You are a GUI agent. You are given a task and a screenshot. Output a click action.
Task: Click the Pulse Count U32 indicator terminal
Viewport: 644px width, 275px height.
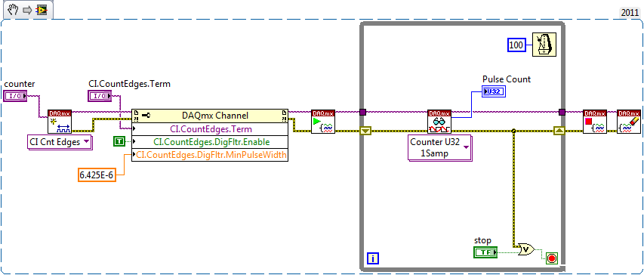493,91
